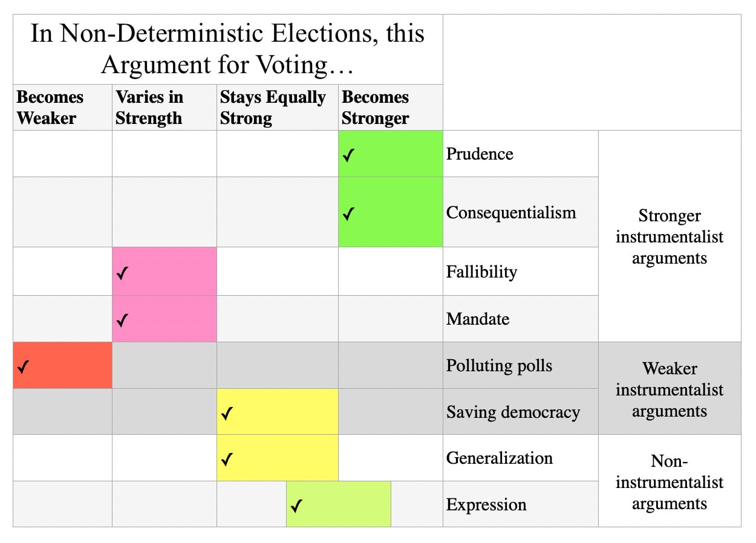Click the Saving democracy row checkmark
Image resolution: width=756 pixels, height=543 pixels.
(x=227, y=414)
